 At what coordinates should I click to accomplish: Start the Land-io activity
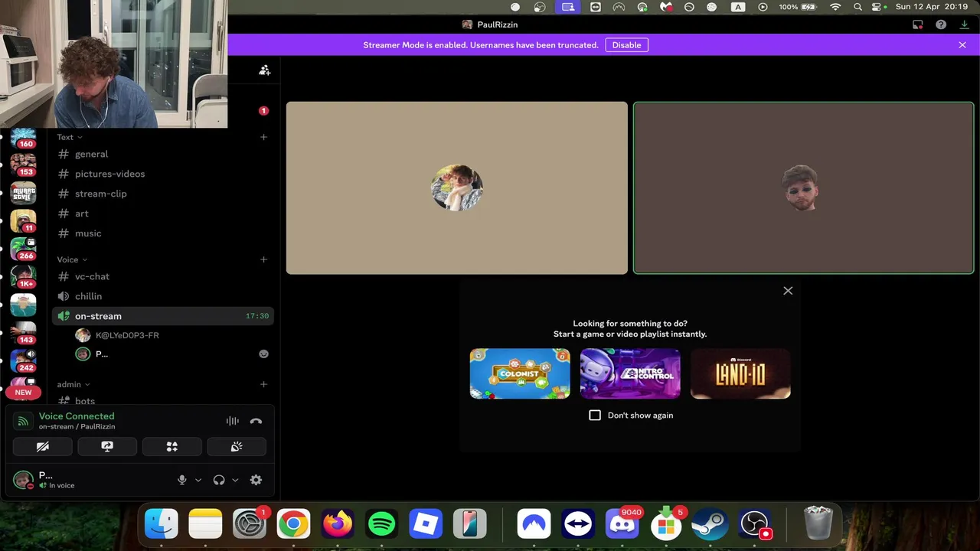(740, 373)
